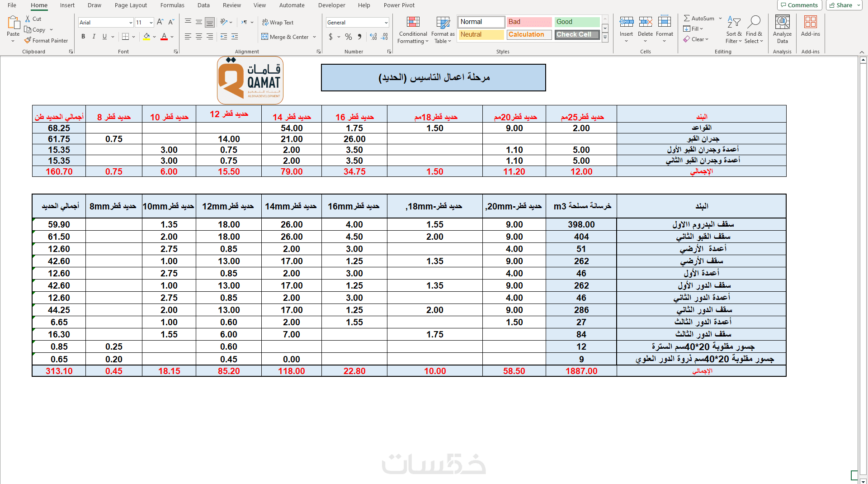Expand the Font Color dropdown arrow

pyautogui.click(x=172, y=37)
